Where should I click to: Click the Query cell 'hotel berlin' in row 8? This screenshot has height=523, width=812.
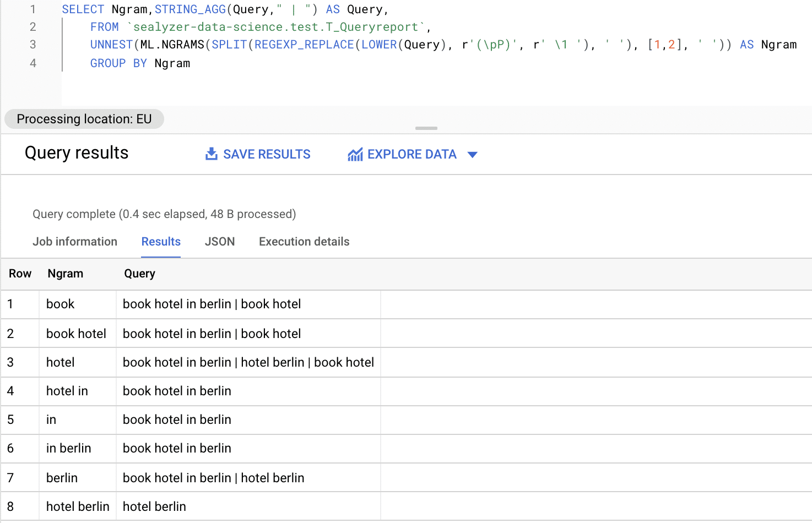248,506
